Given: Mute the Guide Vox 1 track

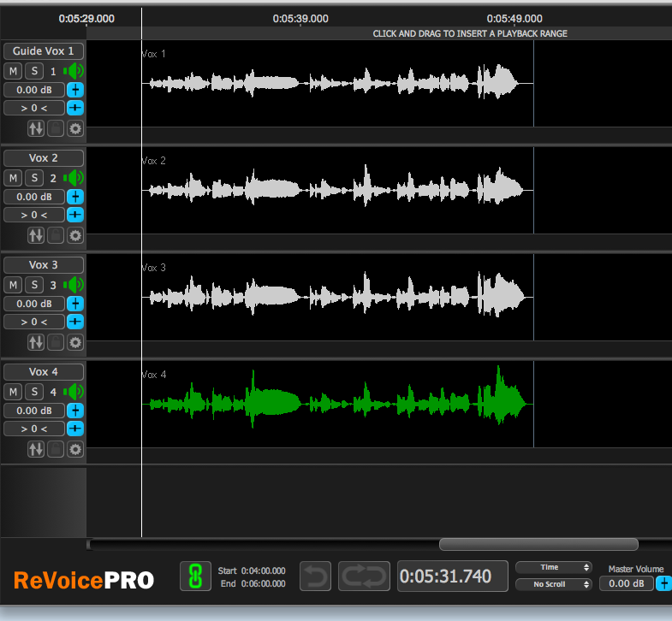Looking at the screenshot, I should (x=14, y=71).
